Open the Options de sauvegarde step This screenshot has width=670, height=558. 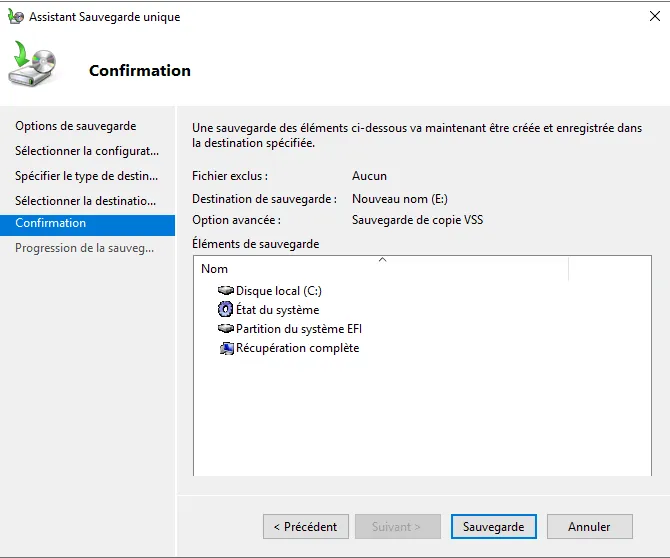point(76,126)
